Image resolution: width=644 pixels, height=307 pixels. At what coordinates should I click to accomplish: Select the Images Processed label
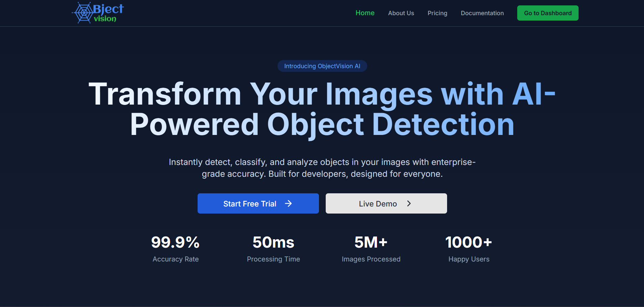(371, 259)
